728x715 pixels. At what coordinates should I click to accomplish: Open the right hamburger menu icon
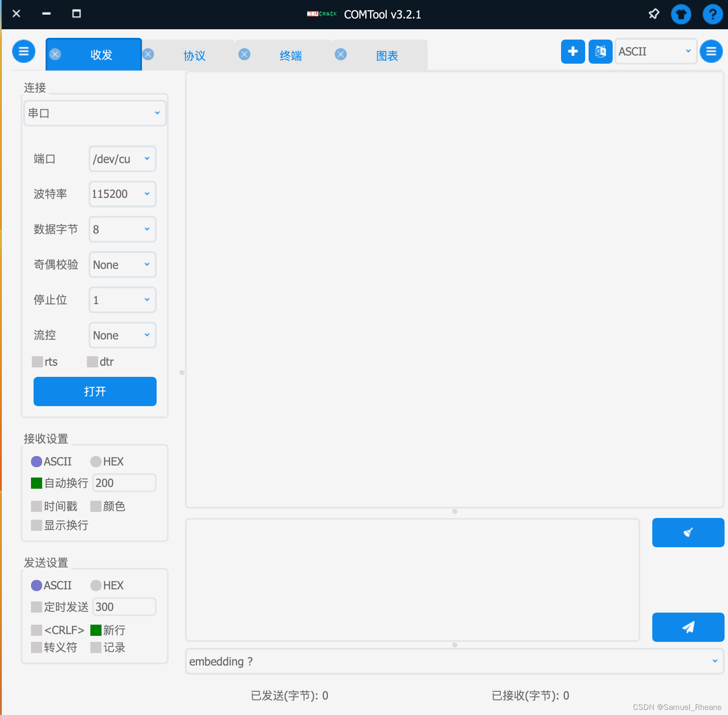coord(711,51)
